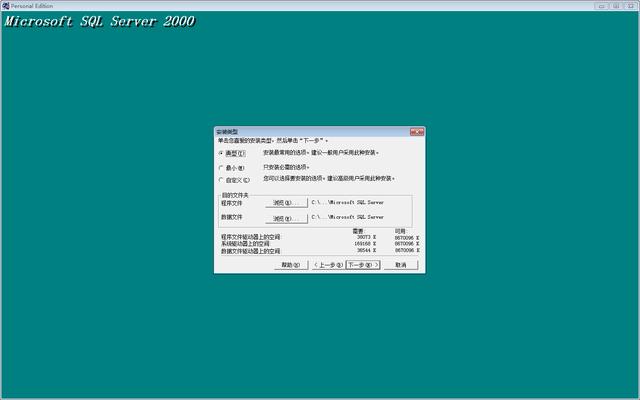
Task: Click the 程序文件驱动器上的空间 label
Action: 251,237
